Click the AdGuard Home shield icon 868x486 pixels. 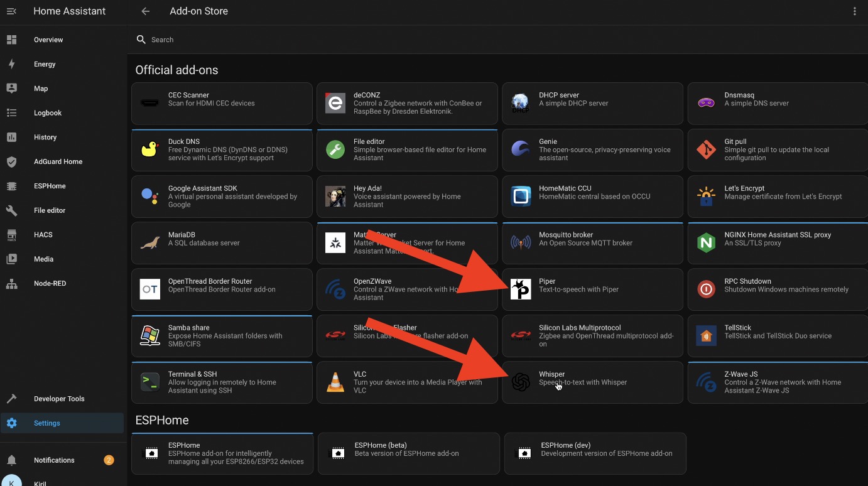tap(11, 161)
